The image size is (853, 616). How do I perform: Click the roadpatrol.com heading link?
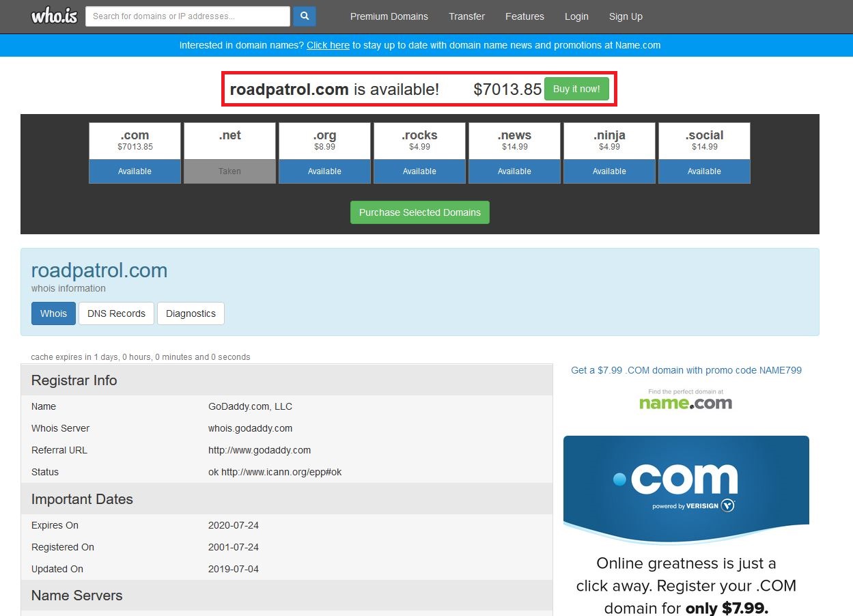click(x=99, y=270)
